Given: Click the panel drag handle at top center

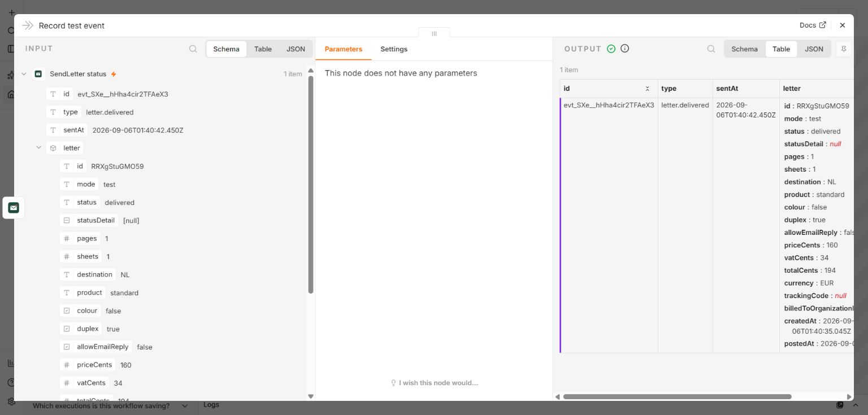Looking at the screenshot, I should 434,33.
